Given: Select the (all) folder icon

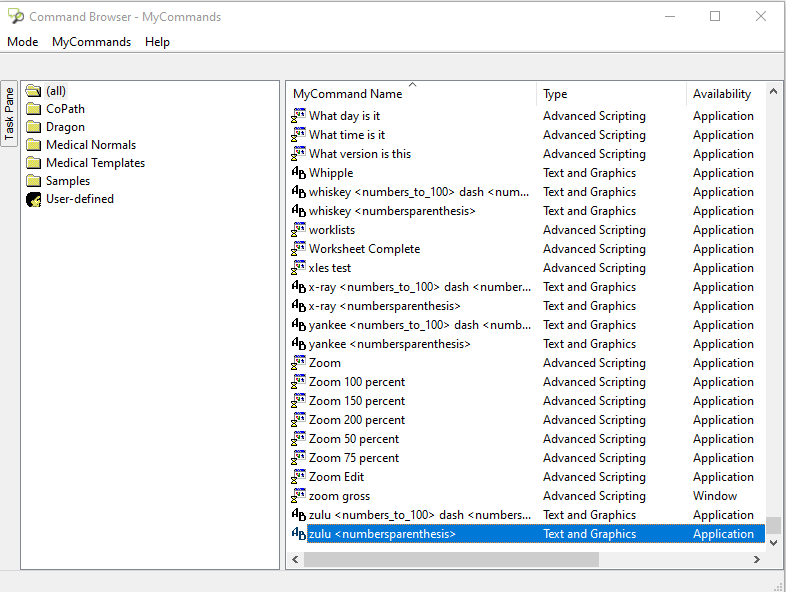Looking at the screenshot, I should click(x=34, y=91).
